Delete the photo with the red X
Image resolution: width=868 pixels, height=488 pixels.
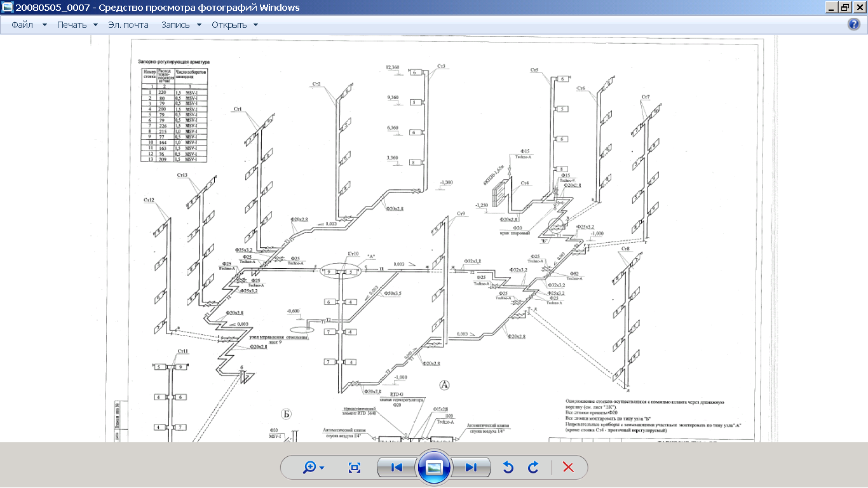coord(569,468)
